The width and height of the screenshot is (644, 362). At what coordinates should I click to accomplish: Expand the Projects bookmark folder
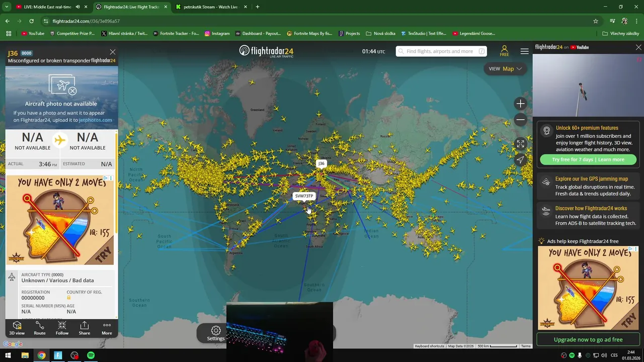point(349,34)
